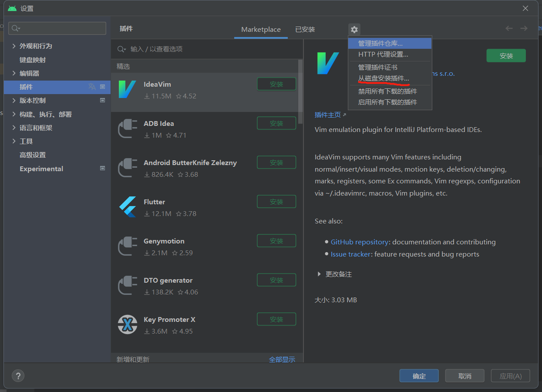This screenshot has height=392, width=542.
Task: Expand the 更改备注 section
Action: (320, 274)
